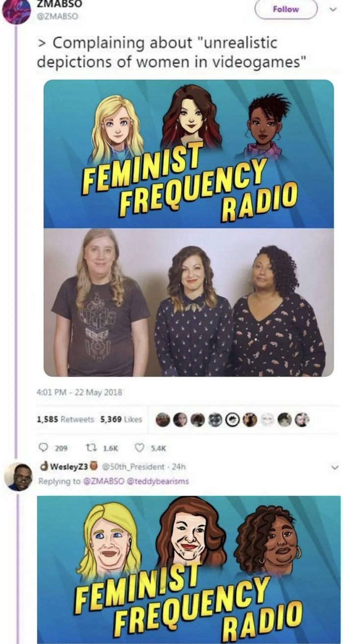Open WesleyZ3's profile avatar
This screenshot has width=343, height=644.
point(19,477)
